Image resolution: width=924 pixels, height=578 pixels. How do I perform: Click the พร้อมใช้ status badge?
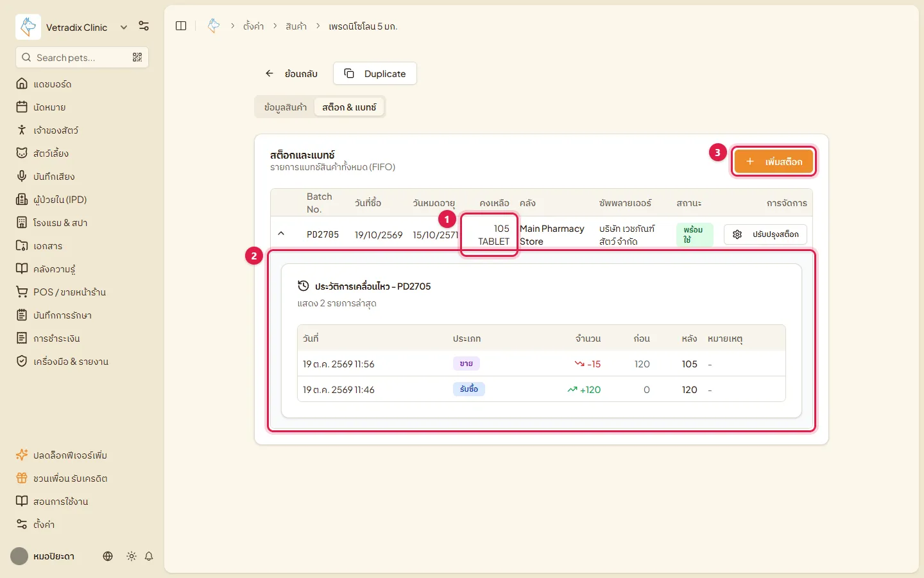tap(694, 234)
